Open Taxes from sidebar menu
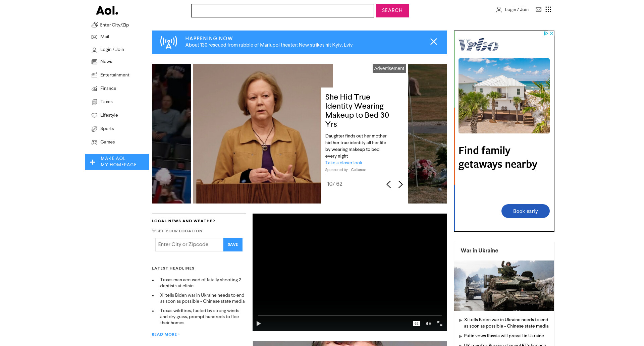 [x=106, y=102]
